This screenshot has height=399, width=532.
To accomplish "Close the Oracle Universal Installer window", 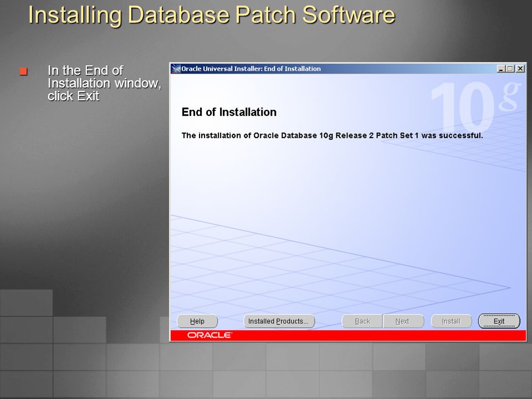I will click(x=520, y=69).
